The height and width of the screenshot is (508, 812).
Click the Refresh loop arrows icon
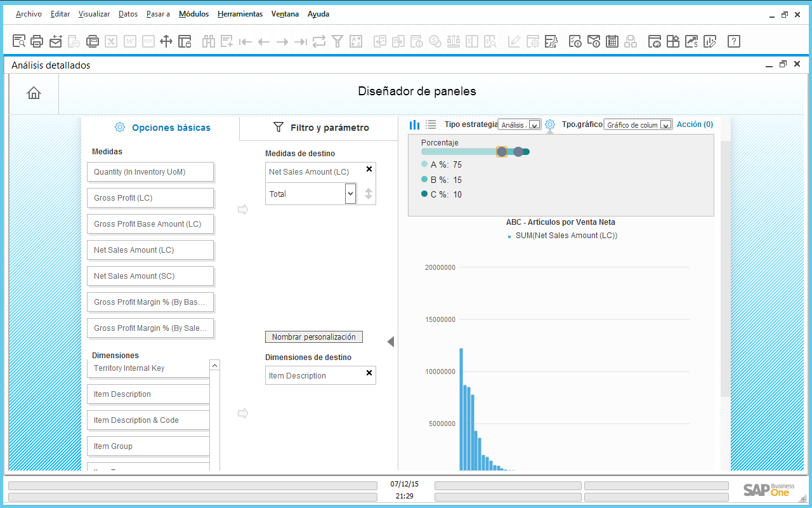(x=319, y=41)
